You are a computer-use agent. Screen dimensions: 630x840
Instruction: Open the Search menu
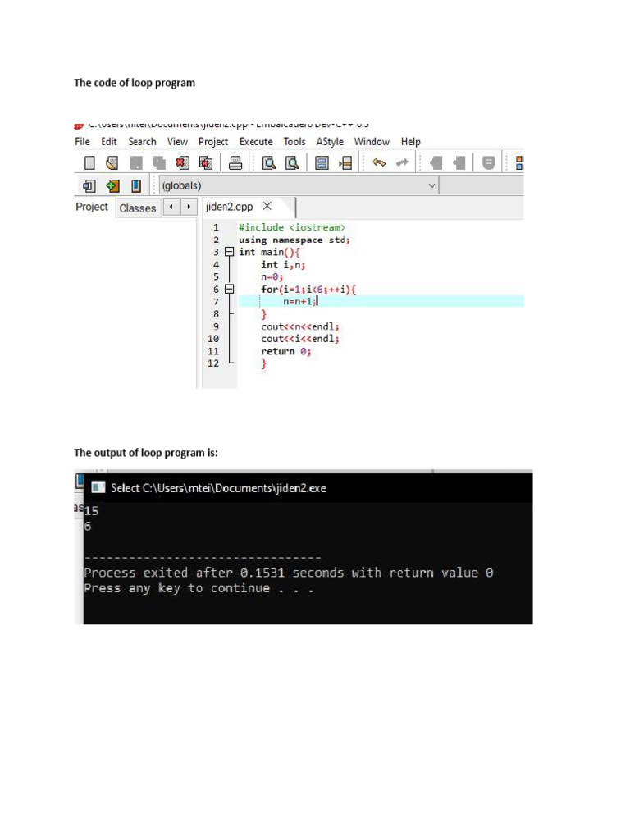(x=142, y=141)
